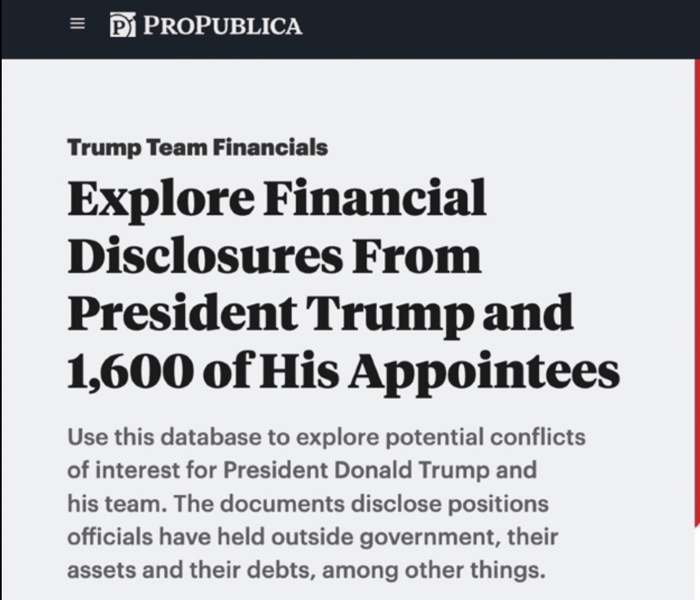Click the ProPublica square P logo icon
Viewport: 700px width, 600px height.
122,26
